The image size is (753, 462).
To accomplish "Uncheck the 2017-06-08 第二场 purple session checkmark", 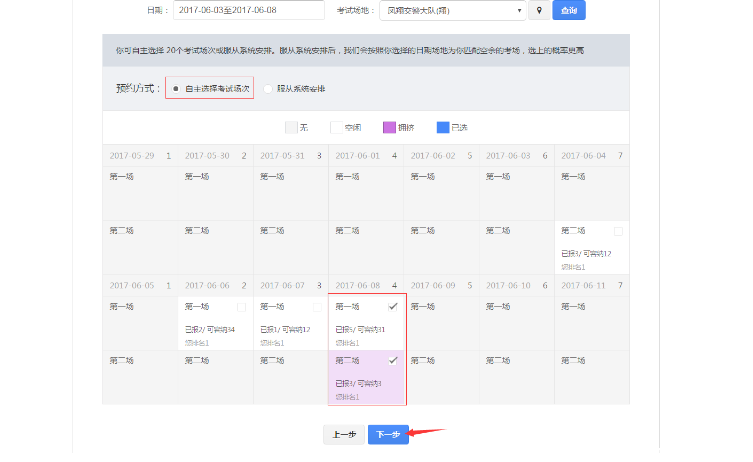I will coord(392,360).
